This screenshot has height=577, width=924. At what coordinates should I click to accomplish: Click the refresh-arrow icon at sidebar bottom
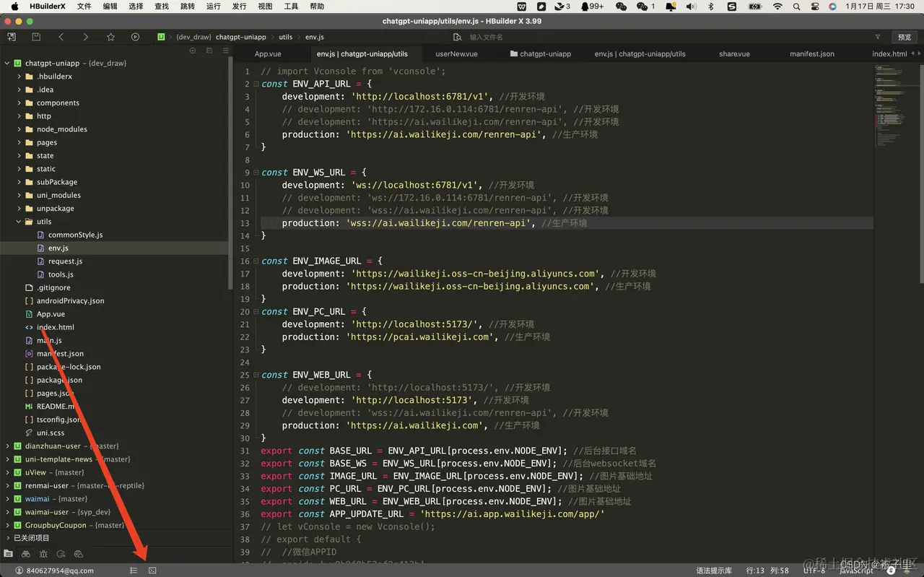(61, 554)
